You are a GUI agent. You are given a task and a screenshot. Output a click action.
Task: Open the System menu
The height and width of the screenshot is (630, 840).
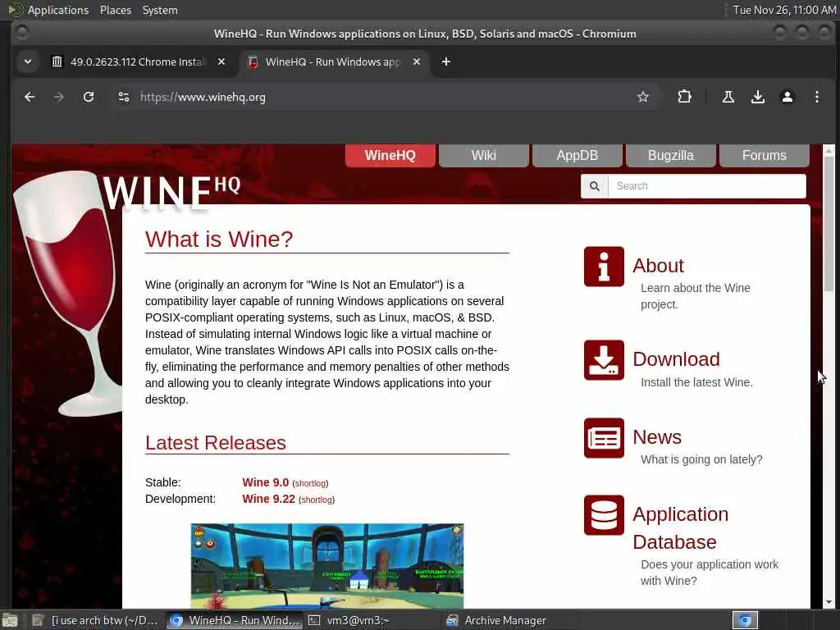[x=160, y=10]
